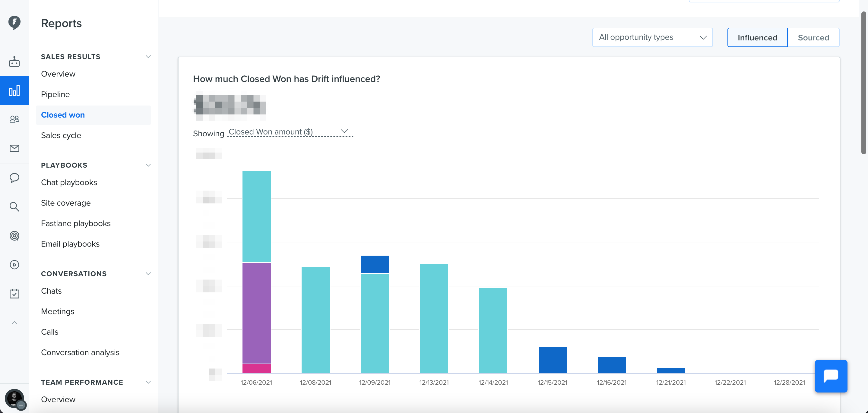Open the conversations chat bubble icon

pyautogui.click(x=14, y=178)
